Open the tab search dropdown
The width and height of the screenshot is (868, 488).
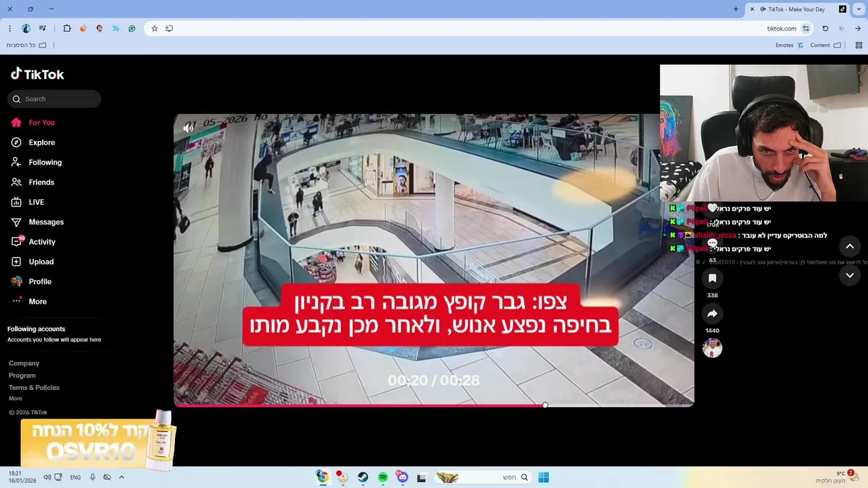pos(859,9)
